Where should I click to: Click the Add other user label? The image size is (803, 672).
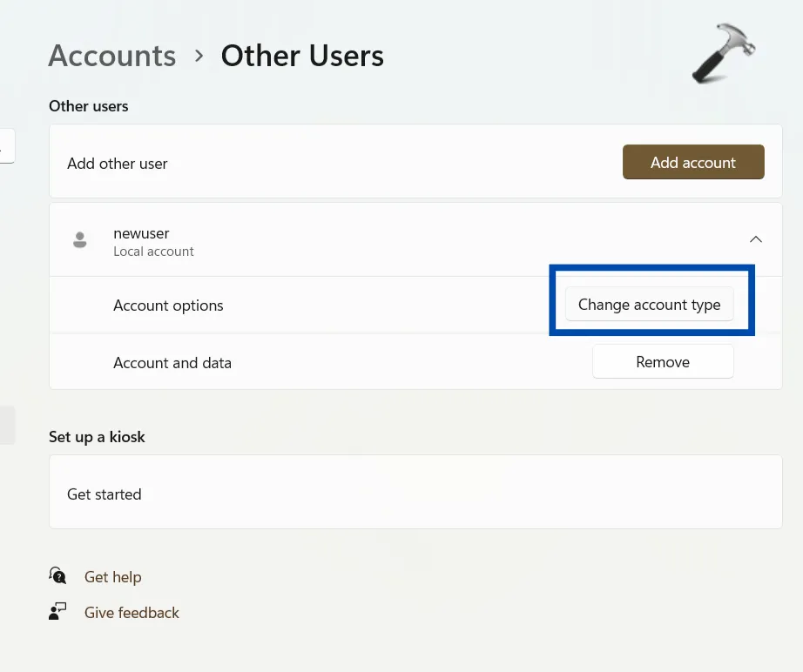[117, 163]
